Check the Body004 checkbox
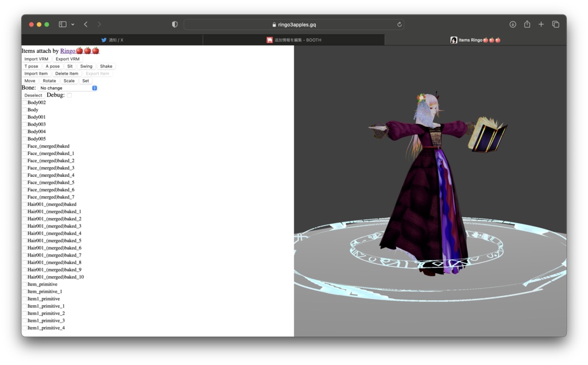 click(x=24, y=131)
